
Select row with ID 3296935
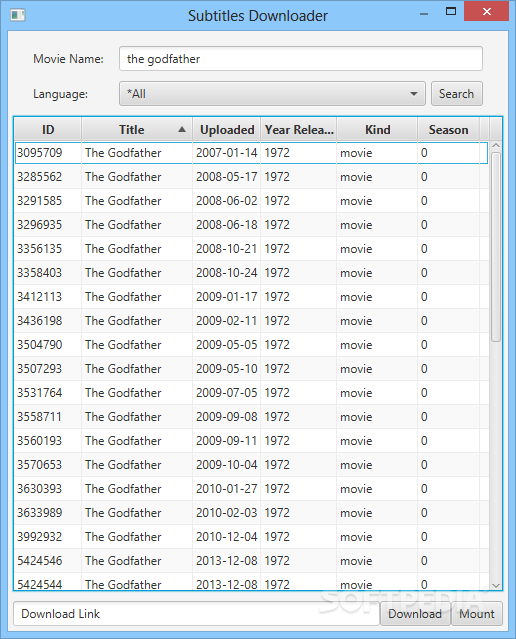coord(251,225)
